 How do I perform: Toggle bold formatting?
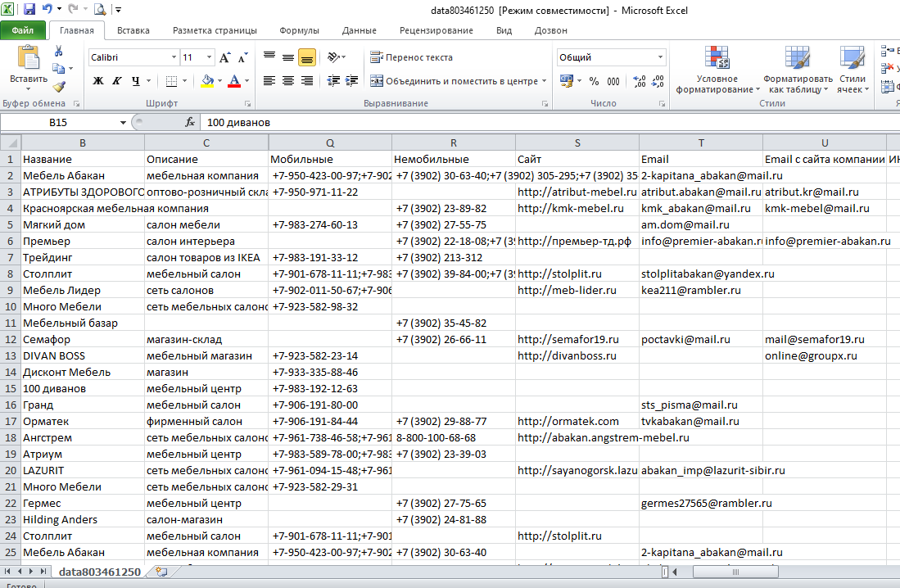point(98,81)
